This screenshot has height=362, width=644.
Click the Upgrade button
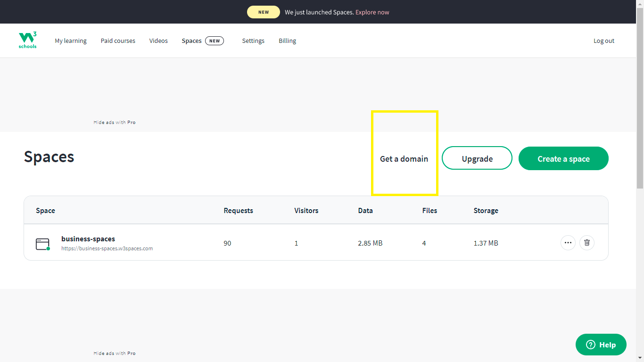(x=477, y=158)
